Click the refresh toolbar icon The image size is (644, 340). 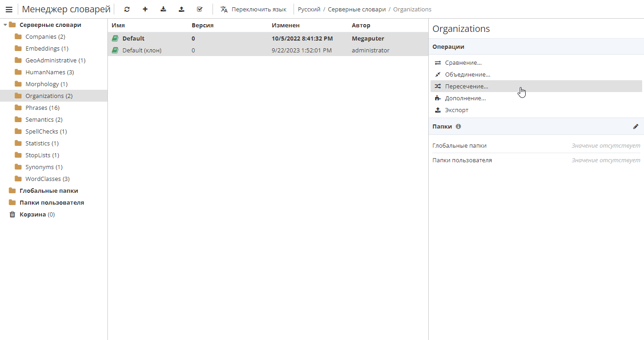pos(127,9)
